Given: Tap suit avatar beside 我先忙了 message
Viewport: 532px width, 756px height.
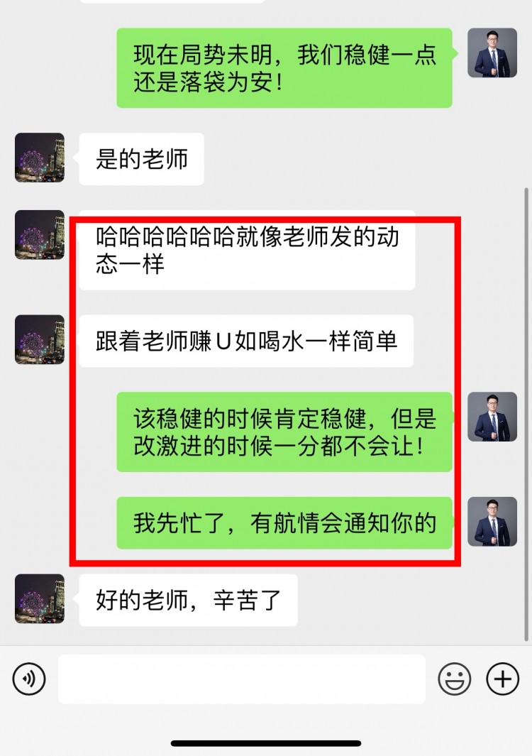Looking at the screenshot, I should pyautogui.click(x=492, y=522).
